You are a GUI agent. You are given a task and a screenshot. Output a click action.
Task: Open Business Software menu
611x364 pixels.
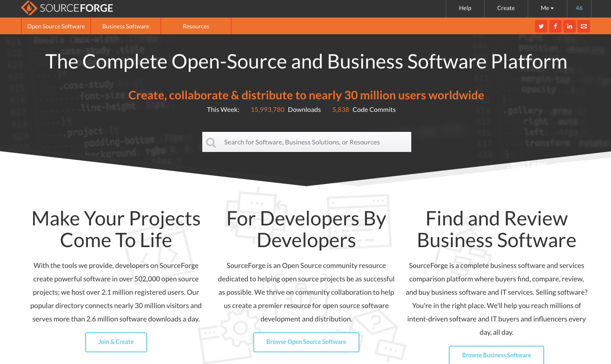(126, 26)
